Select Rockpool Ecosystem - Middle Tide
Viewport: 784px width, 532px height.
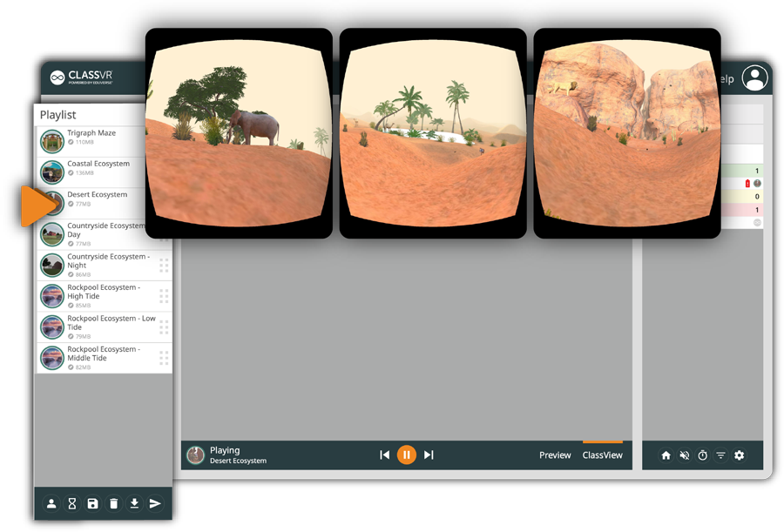click(x=104, y=358)
